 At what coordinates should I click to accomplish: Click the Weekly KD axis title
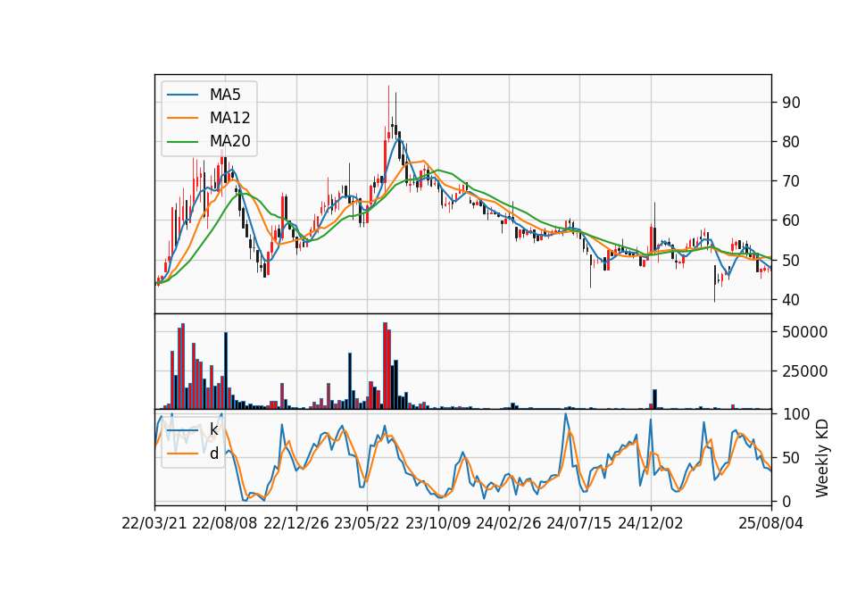[x=822, y=458]
